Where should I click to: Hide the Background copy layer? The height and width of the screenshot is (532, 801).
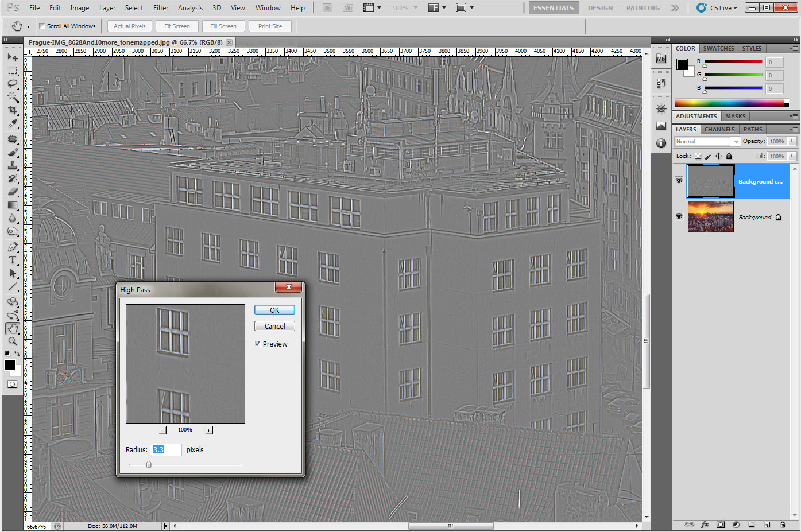coord(679,181)
